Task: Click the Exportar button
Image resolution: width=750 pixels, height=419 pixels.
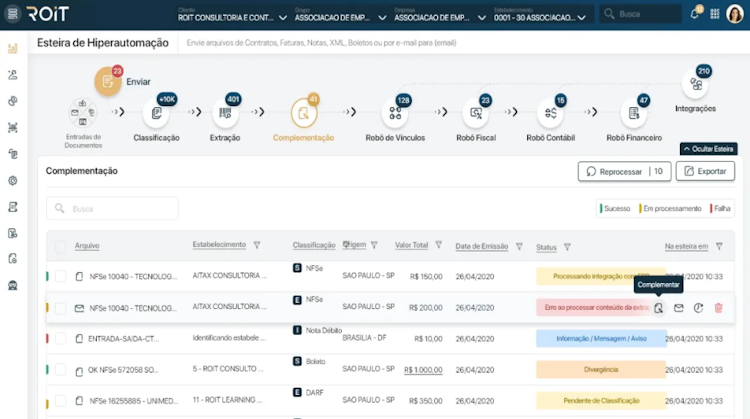Action: pos(705,171)
